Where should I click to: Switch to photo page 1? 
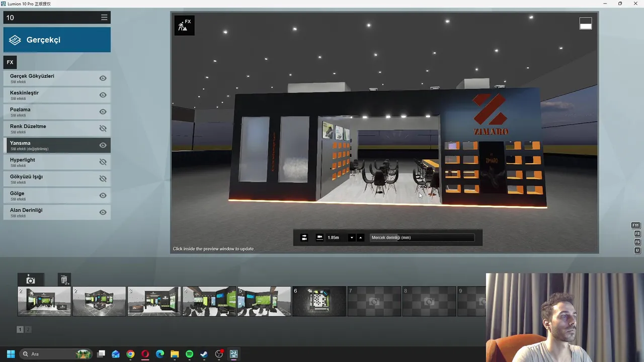pyautogui.click(x=20, y=330)
